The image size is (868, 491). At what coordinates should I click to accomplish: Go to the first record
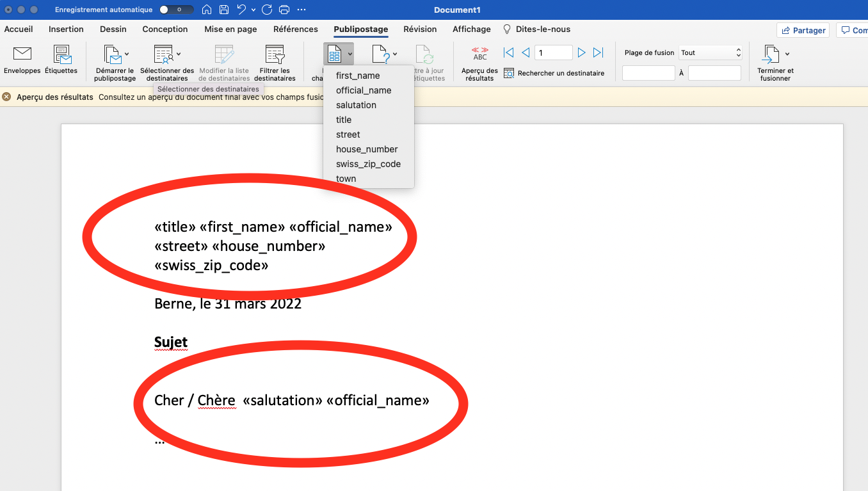508,52
